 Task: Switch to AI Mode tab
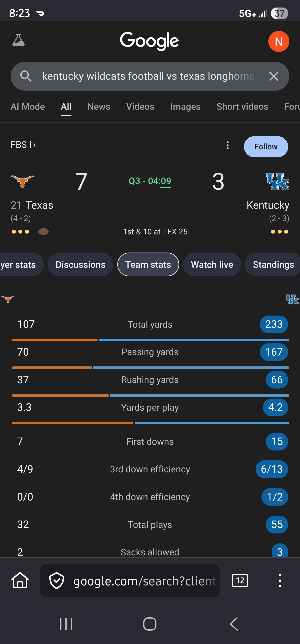point(28,107)
